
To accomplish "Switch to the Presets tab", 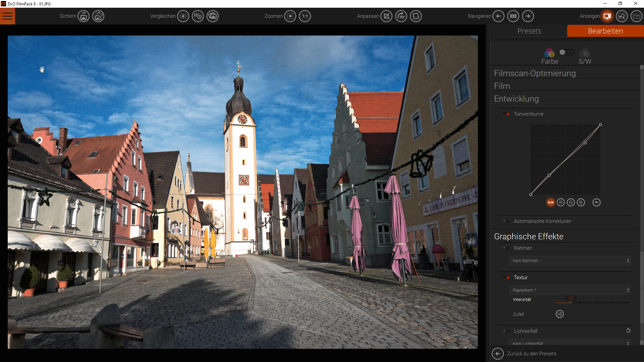I will click(x=529, y=31).
